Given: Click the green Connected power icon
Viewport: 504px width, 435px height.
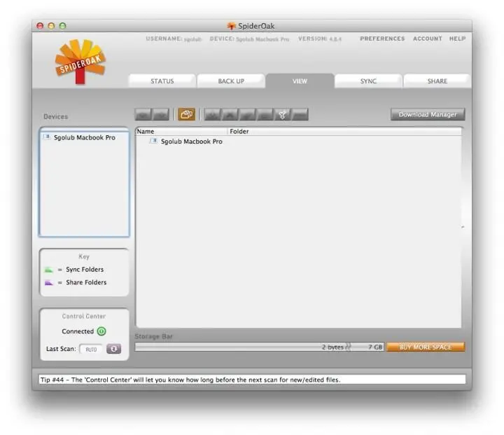Looking at the screenshot, I should (101, 331).
